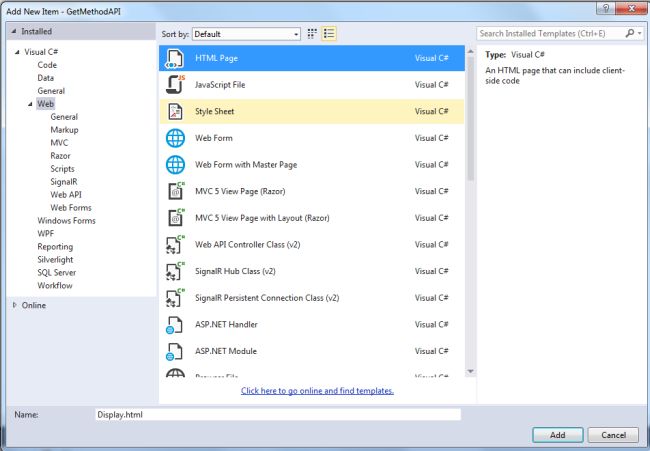Select the Windows Forms category
The height and width of the screenshot is (451, 650).
click(x=66, y=221)
